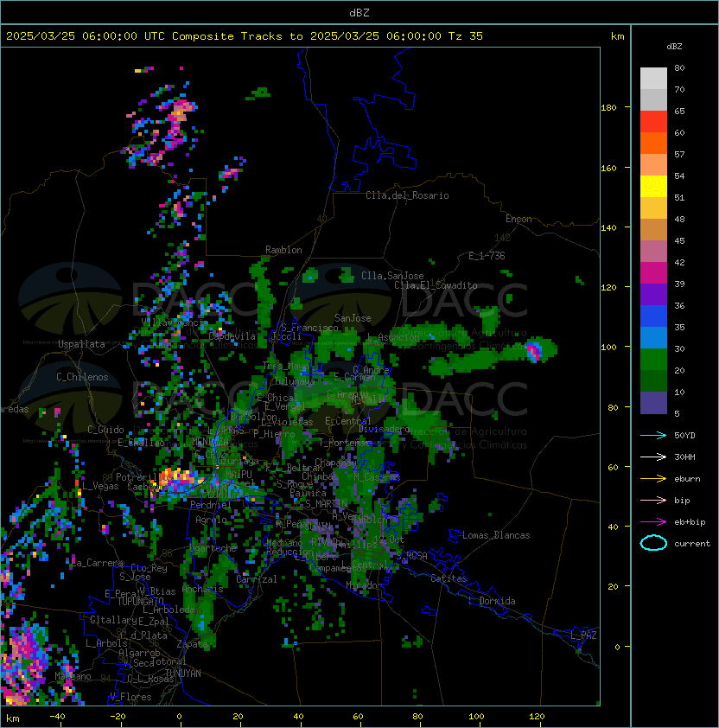Click the 'TUNUYAN' map label
This screenshot has height=728, width=719.
183,674
